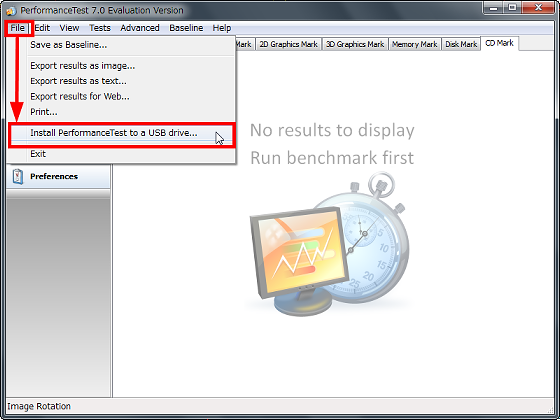Open the Baseline menu
This screenshot has height=420, width=560.
point(186,28)
